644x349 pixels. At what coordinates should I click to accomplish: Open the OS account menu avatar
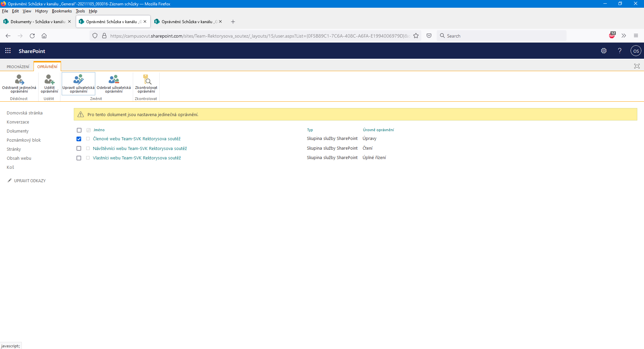pos(636,51)
